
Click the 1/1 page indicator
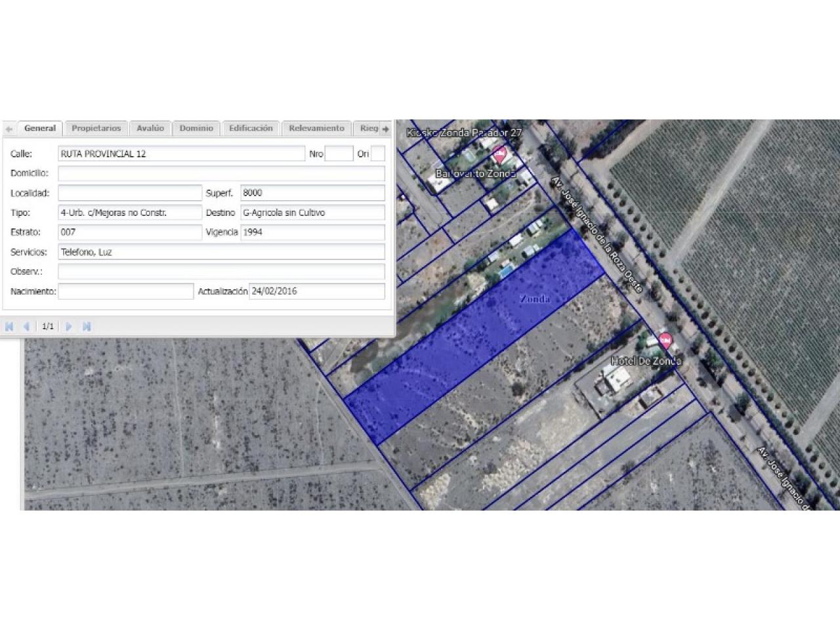[x=48, y=326]
